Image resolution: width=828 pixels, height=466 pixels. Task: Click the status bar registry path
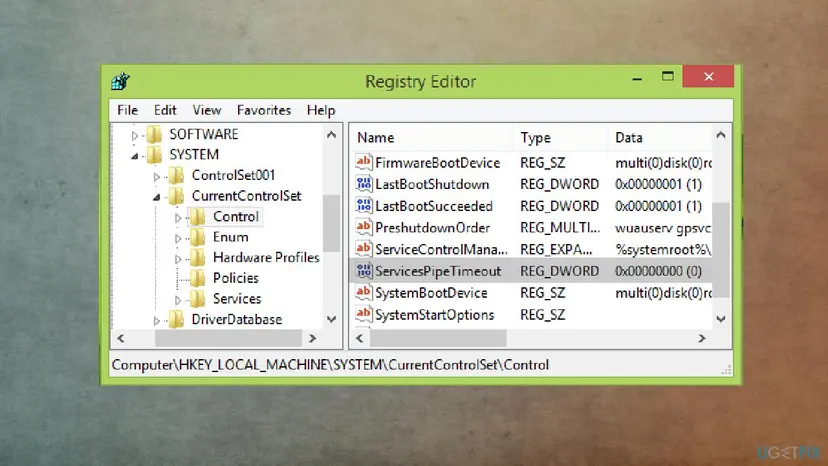click(x=331, y=365)
